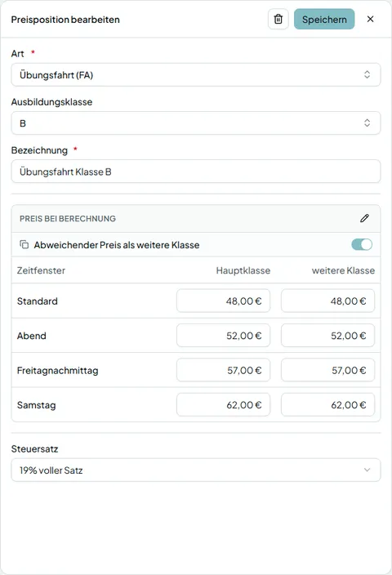Disable the Abweichender Preis als weitere Klasse toggle
This screenshot has width=392, height=575.
pos(362,244)
